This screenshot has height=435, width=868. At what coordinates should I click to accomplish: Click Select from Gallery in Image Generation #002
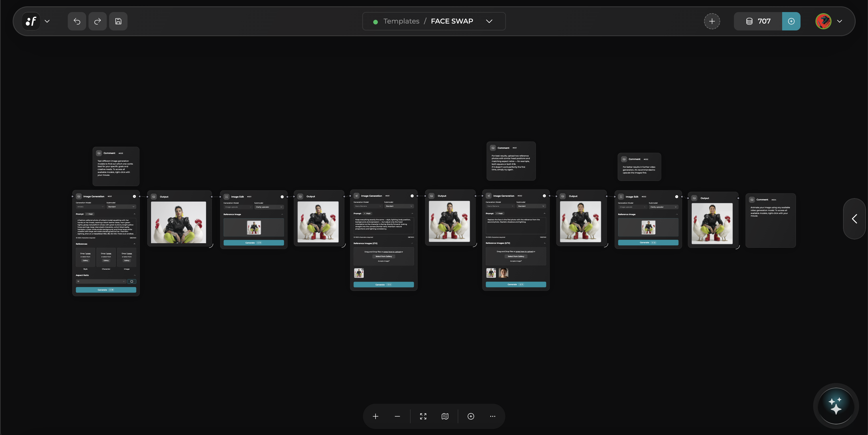tap(515, 256)
